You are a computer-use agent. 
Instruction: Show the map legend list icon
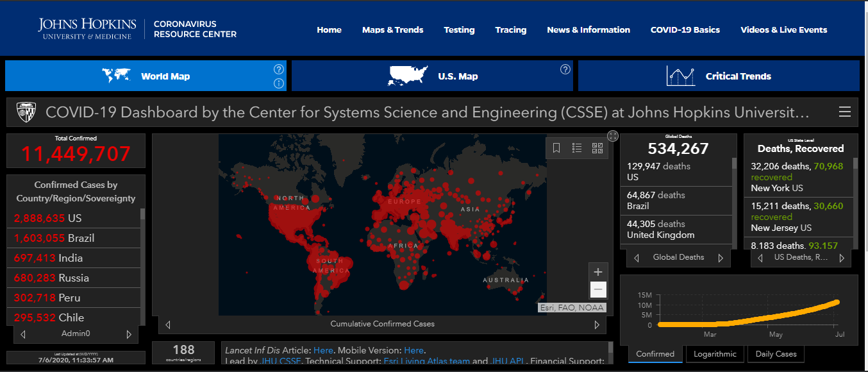coord(577,148)
